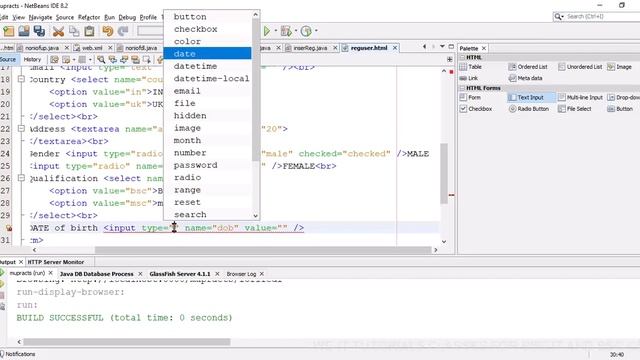Open HTTP Server Monitor tab
The height and width of the screenshot is (360, 640).
click(x=56, y=262)
